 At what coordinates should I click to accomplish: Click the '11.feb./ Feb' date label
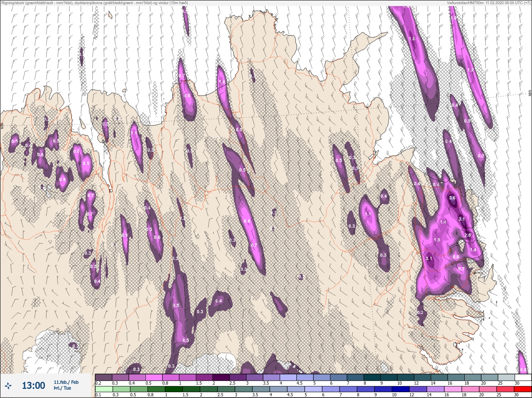[66, 382]
